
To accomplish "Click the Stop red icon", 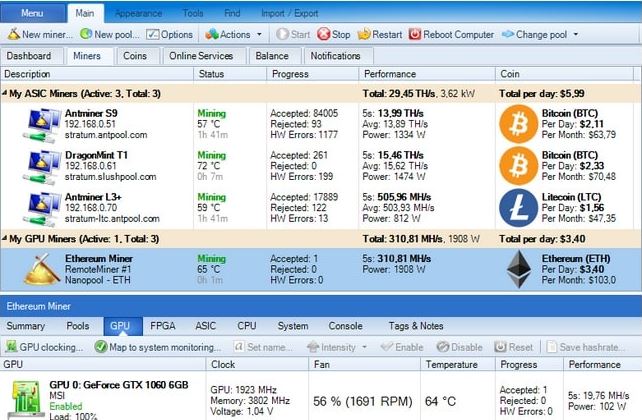I will pyautogui.click(x=323, y=34).
